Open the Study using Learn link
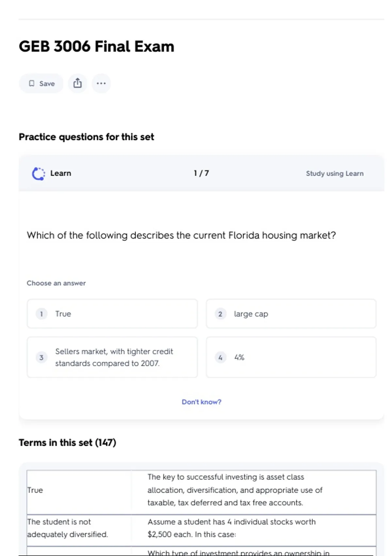 [x=335, y=174]
